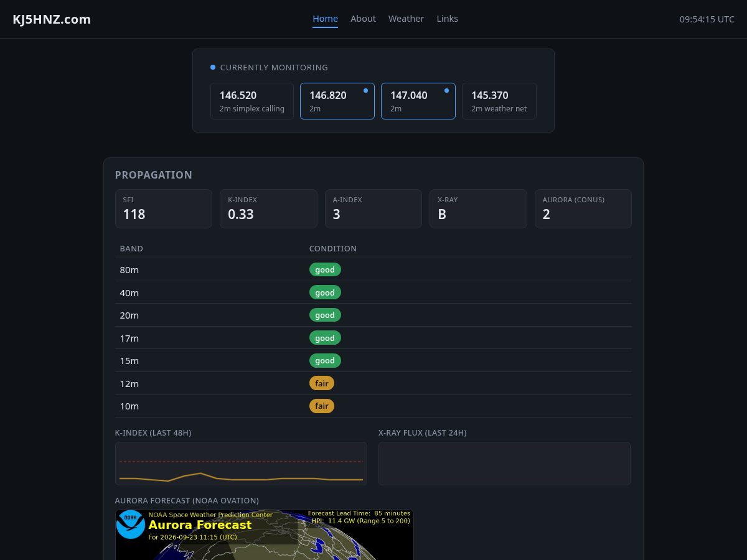Click the blue dot beside Currently Monitoring
Screen dimensions: 747x560
pyautogui.click(x=213, y=67)
